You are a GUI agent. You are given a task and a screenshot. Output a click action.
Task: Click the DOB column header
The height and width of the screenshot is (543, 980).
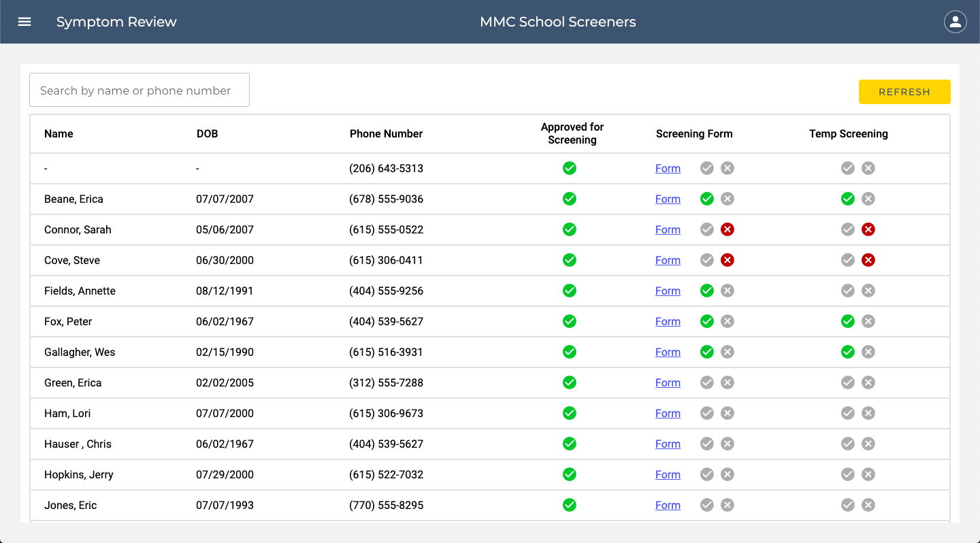(x=207, y=133)
